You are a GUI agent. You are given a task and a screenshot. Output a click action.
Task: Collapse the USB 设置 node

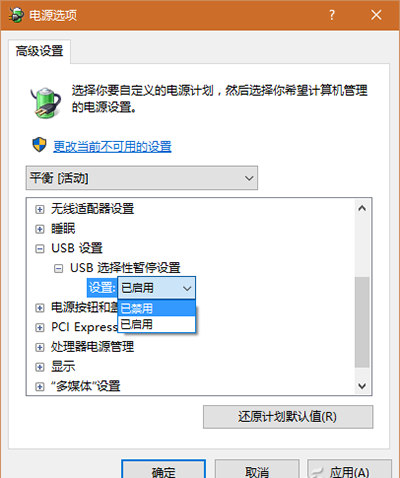coord(40,249)
